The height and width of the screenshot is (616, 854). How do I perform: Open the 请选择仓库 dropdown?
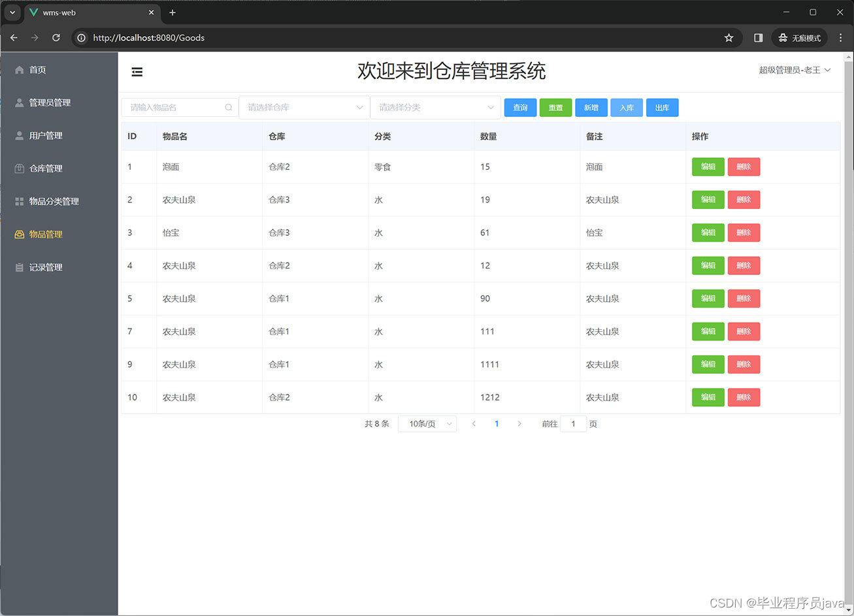tap(304, 107)
